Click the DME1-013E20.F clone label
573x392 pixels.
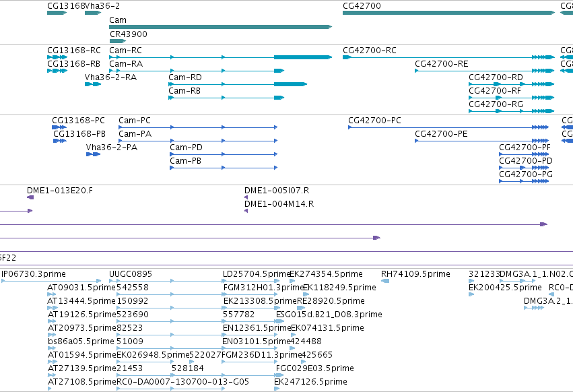click(60, 191)
